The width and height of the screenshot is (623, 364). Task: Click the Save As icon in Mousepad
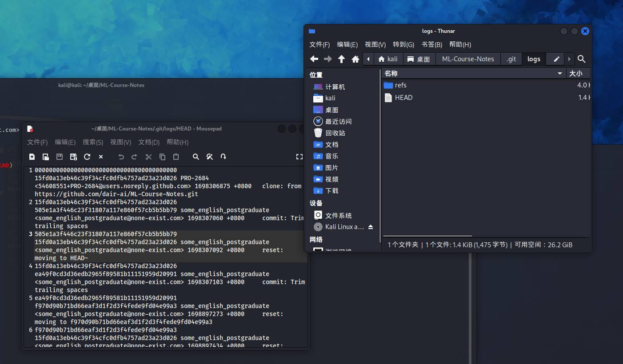pyautogui.click(x=73, y=157)
